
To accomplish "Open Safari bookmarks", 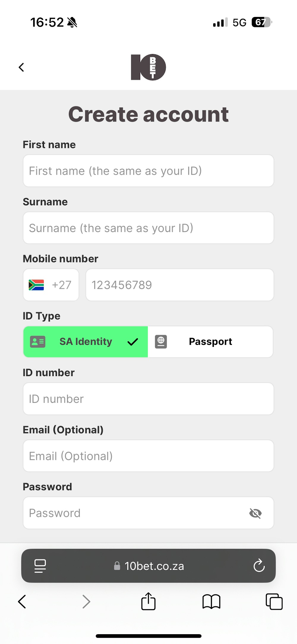I will point(211,602).
